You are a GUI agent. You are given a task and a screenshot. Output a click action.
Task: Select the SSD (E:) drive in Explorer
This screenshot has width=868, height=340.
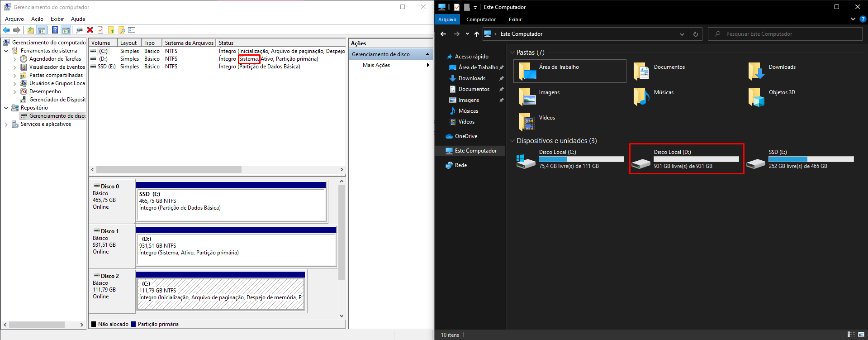click(800, 159)
